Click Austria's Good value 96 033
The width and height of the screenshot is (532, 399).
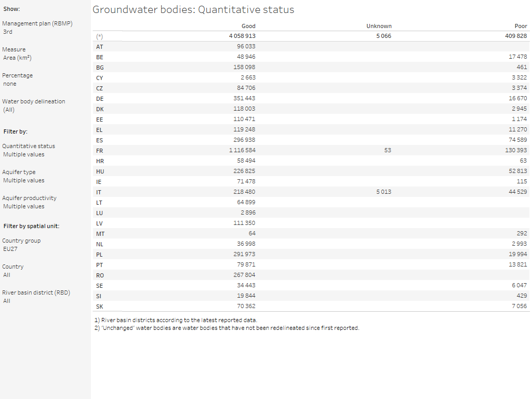pos(246,46)
